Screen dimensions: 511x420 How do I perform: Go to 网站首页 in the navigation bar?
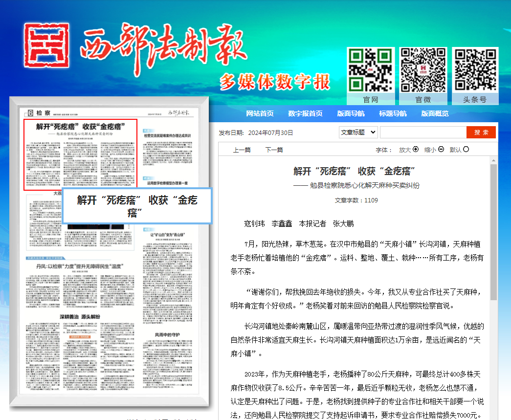260,113
